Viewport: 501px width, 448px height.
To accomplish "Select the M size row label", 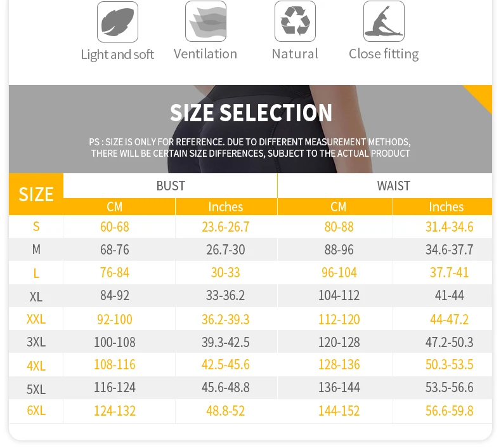I will pos(36,249).
